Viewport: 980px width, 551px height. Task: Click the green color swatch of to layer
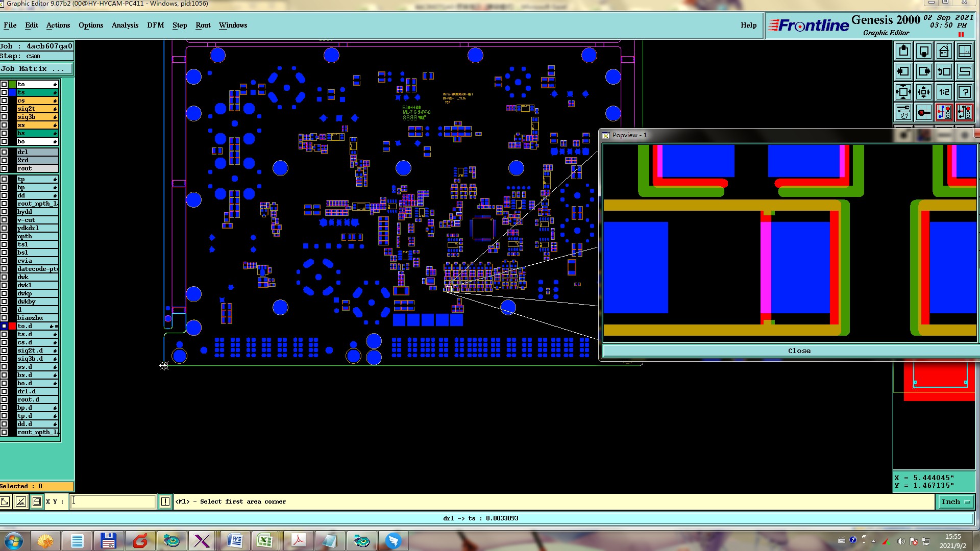coord(12,84)
